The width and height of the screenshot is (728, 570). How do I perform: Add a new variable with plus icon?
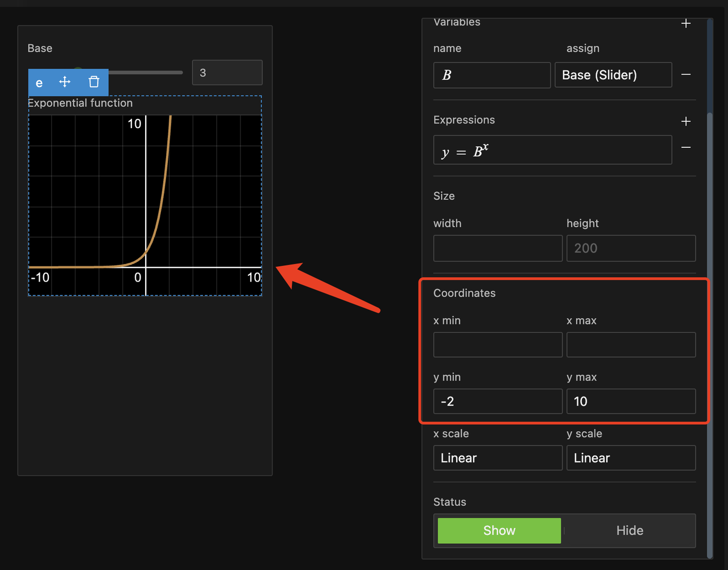click(x=686, y=23)
